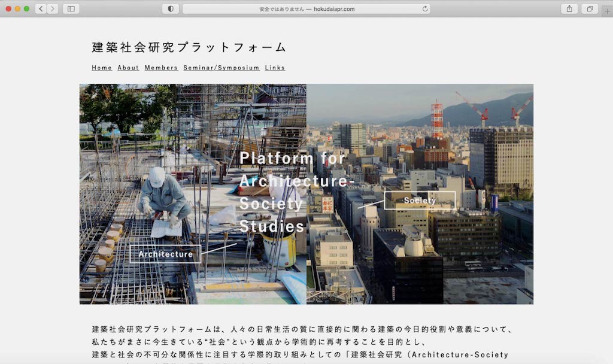The image size is (613, 364).
Task: Show the tab overview icon
Action: [589, 8]
